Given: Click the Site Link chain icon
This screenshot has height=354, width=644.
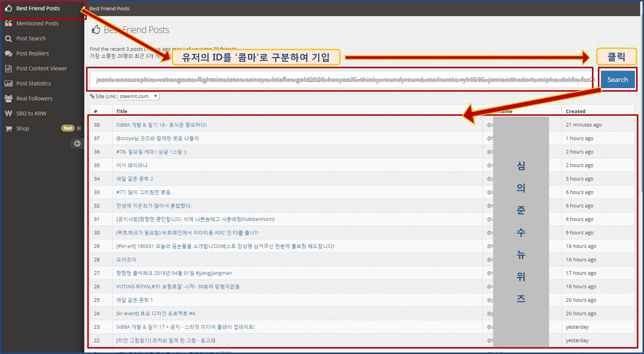Looking at the screenshot, I should pyautogui.click(x=92, y=96).
